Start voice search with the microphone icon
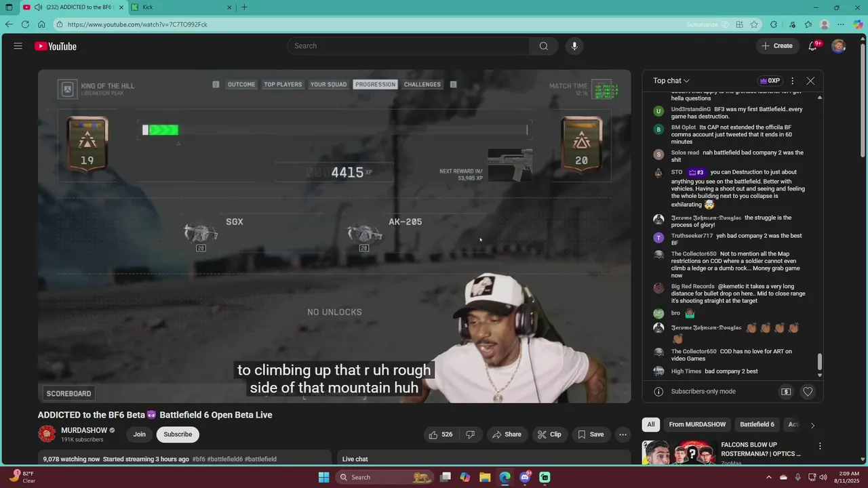This screenshot has width=868, height=488. point(574,46)
